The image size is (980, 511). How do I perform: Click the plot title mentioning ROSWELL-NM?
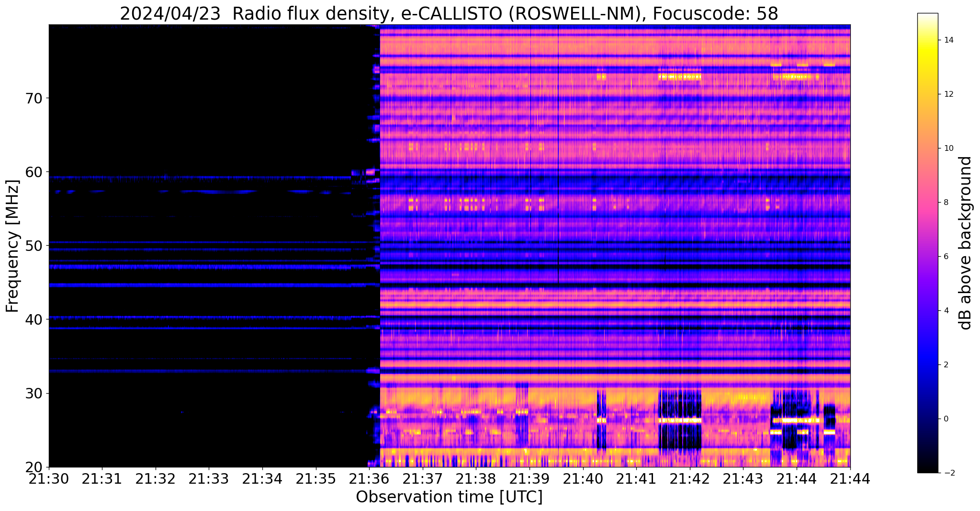[x=449, y=13]
